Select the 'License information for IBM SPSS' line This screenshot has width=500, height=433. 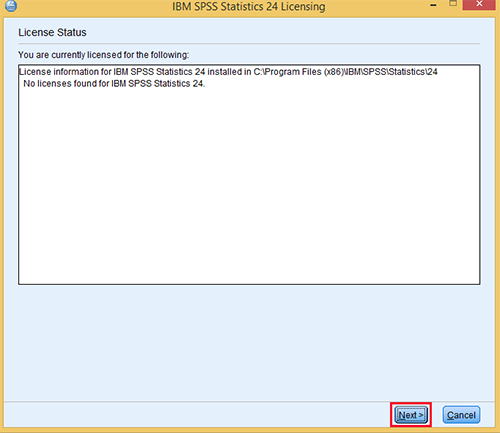tap(228, 72)
